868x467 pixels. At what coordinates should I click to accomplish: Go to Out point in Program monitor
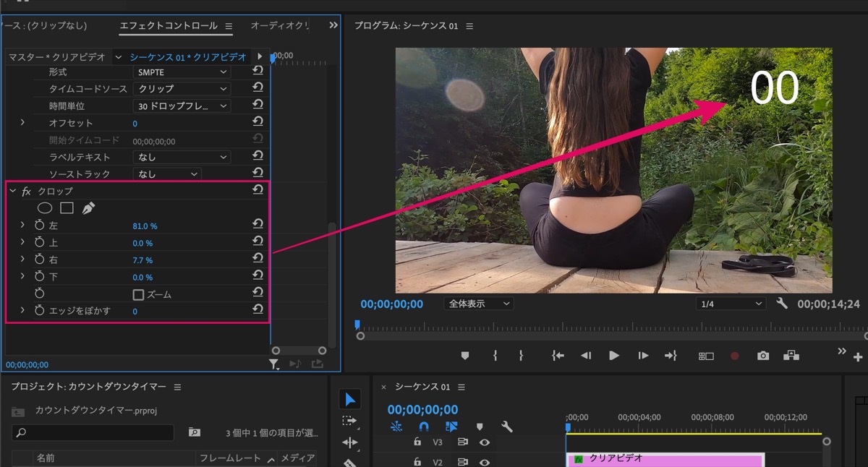point(671,356)
